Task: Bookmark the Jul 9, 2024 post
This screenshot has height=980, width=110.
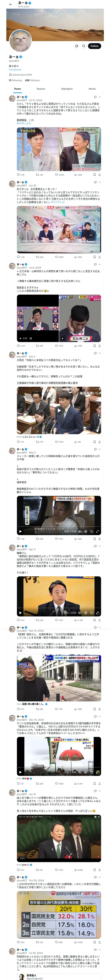Action: tap(95, 346)
